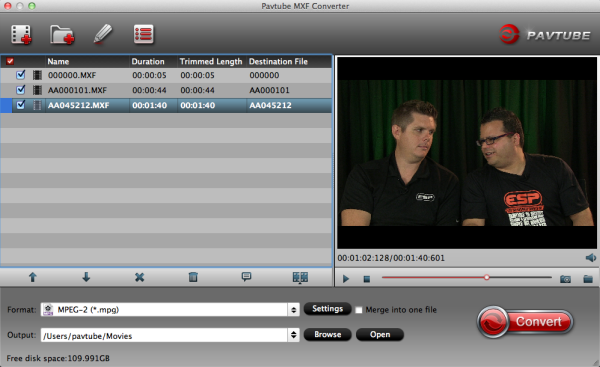Clear list with trash can icon
This screenshot has height=367, width=600.
coord(193,277)
